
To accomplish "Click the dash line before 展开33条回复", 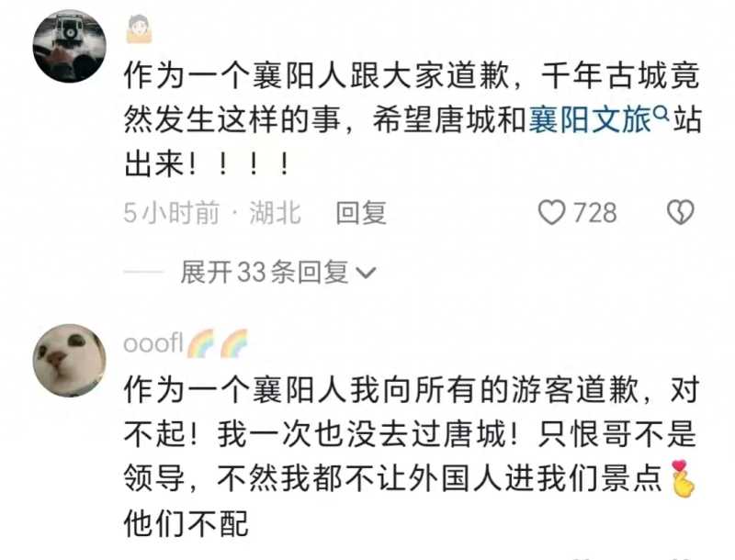I will pos(143,272).
